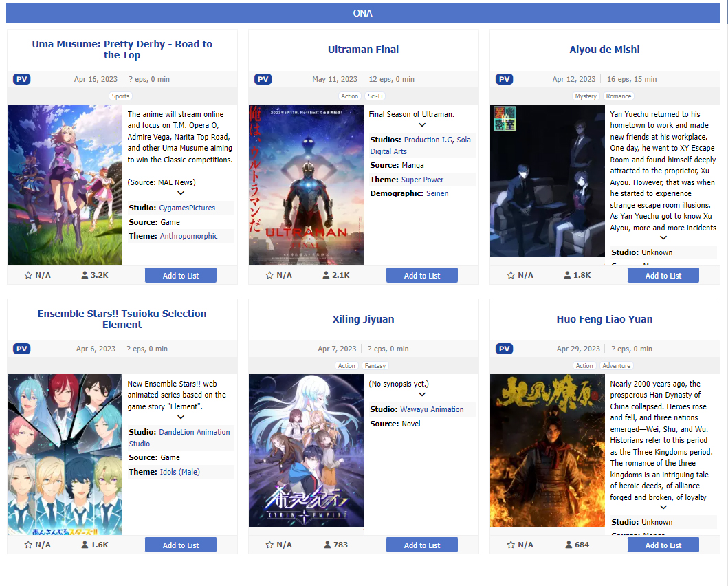Open the Aiyou de Mishi title link
728x586 pixels.
coord(604,50)
